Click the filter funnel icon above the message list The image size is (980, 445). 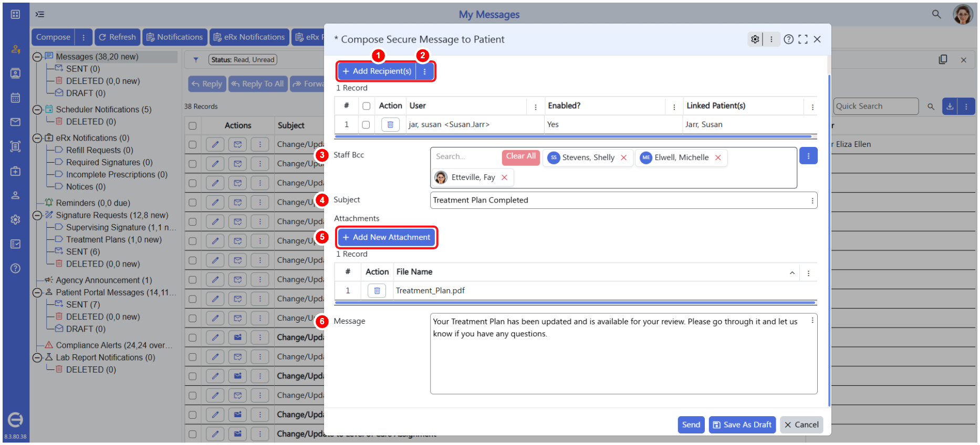(x=196, y=60)
